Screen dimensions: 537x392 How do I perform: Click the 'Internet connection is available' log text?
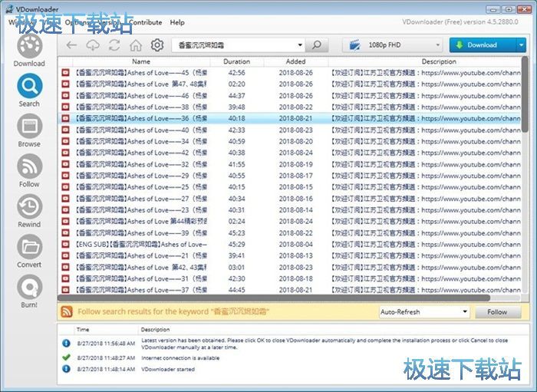pyautogui.click(x=180, y=357)
